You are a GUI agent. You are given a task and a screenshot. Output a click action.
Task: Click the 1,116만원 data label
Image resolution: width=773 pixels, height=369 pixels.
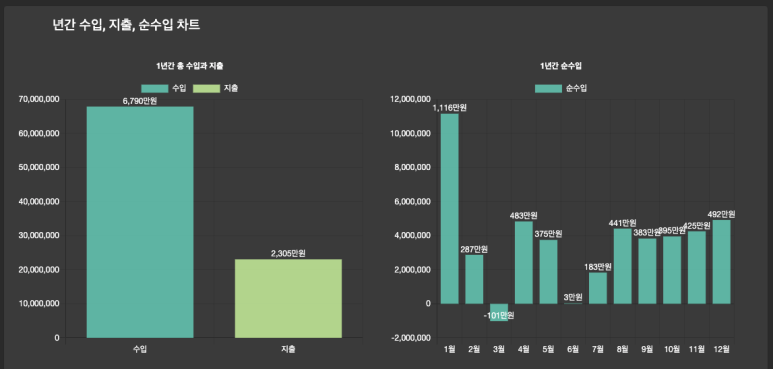[x=450, y=108]
